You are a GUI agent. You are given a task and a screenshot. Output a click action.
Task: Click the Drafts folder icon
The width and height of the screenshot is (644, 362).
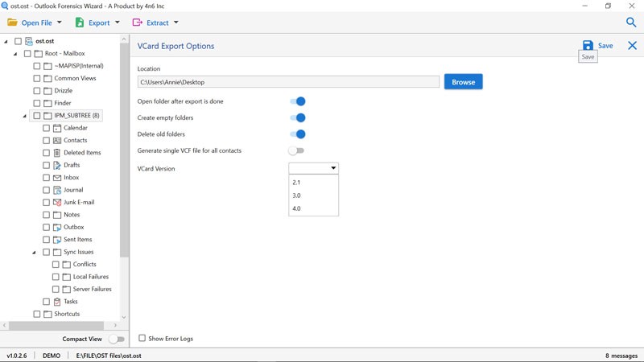pyautogui.click(x=57, y=165)
